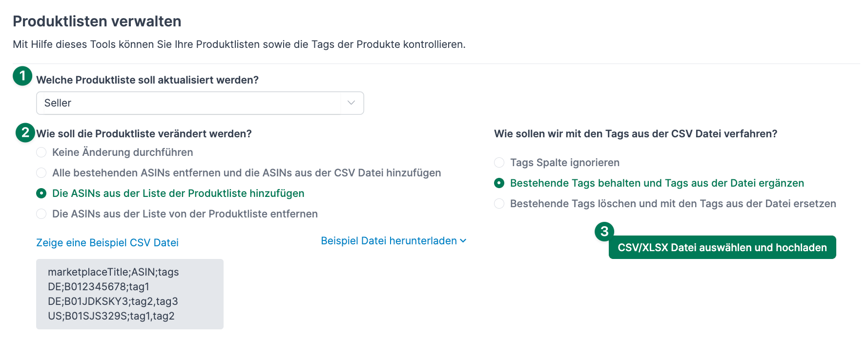This screenshot has height=344, width=868.
Task: Click the CSV example preview box
Action: pos(129,294)
